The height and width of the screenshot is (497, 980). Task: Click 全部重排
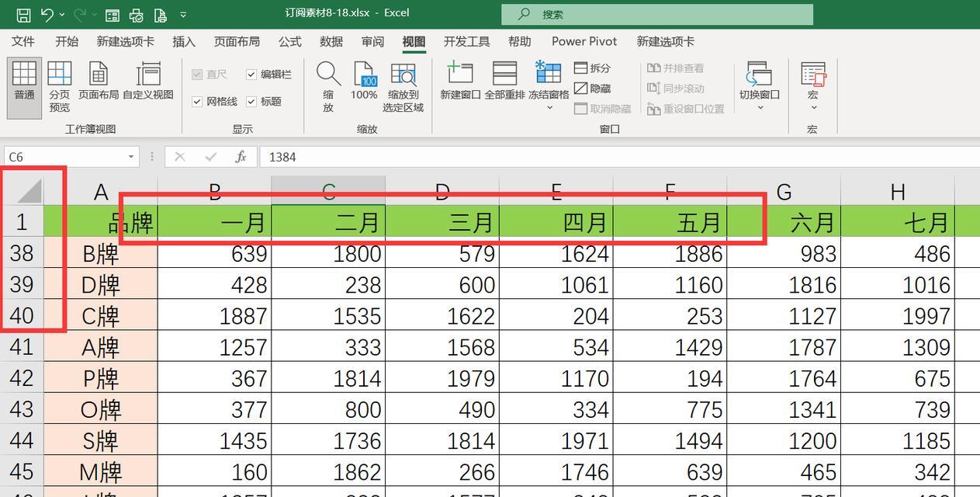tap(504, 82)
